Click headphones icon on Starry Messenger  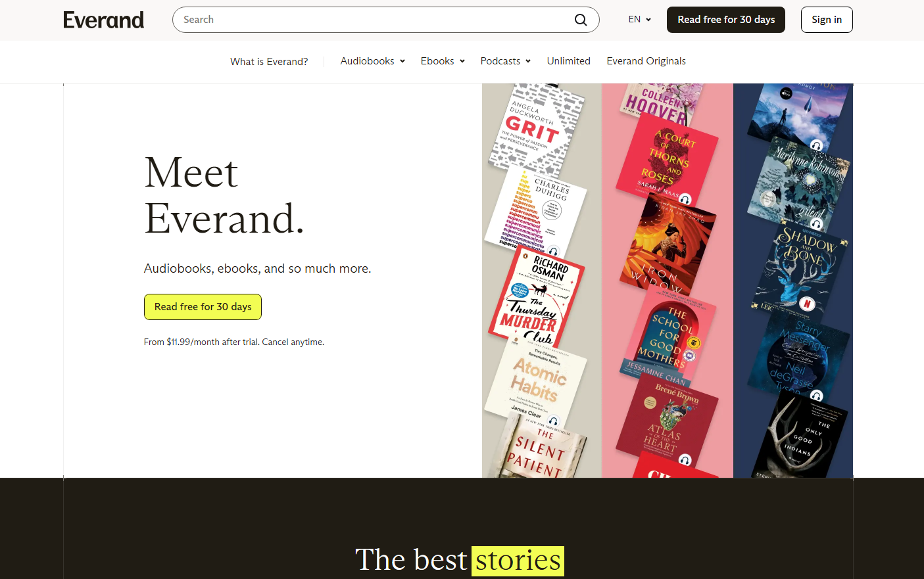coord(816,396)
